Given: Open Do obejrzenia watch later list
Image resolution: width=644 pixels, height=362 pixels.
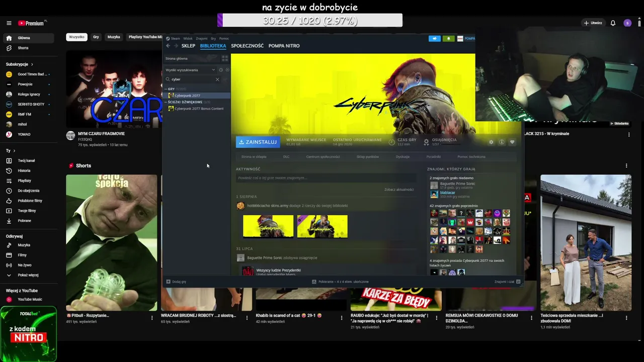Looking at the screenshot, I should tap(28, 191).
